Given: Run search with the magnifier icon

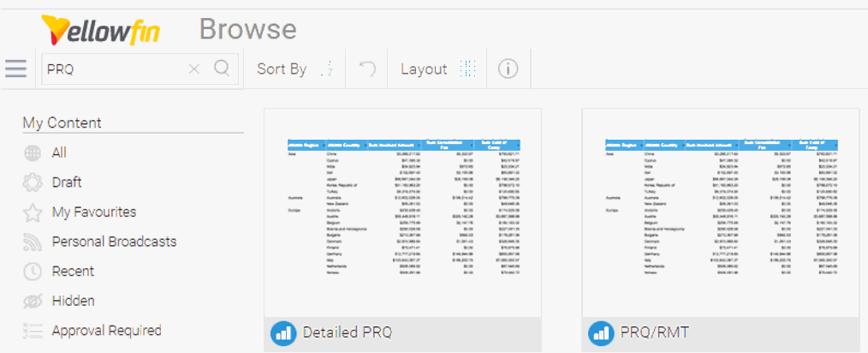Looking at the screenshot, I should (x=222, y=69).
